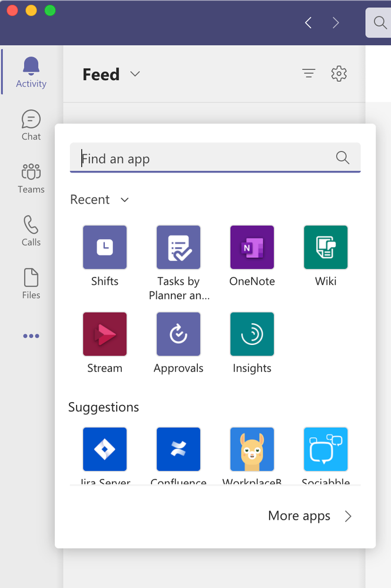Launch the OneNote app
The height and width of the screenshot is (588, 391).
[x=252, y=247]
